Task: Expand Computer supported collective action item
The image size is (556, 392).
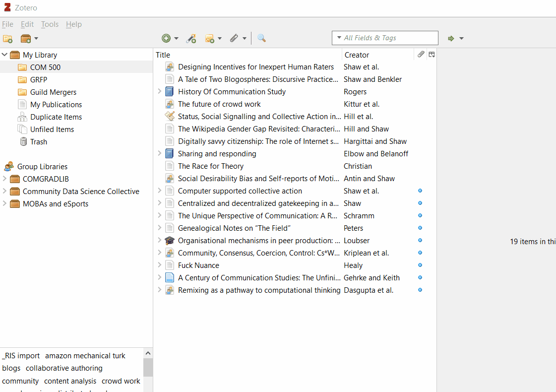Action: 160,191
